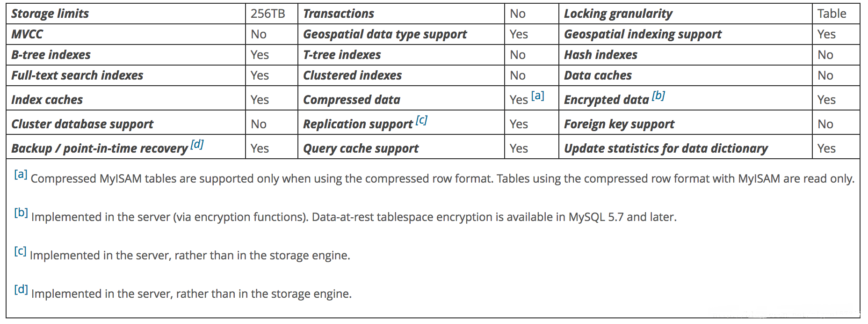The image size is (868, 324).
Task: Click the Hash indexes label
Action: pyautogui.click(x=600, y=55)
